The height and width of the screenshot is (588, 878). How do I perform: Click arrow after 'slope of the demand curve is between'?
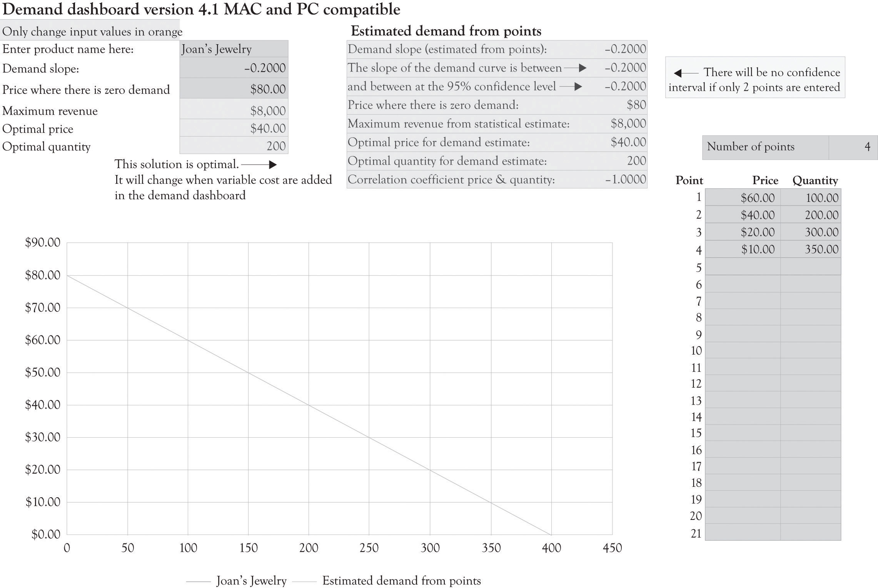[x=575, y=68]
